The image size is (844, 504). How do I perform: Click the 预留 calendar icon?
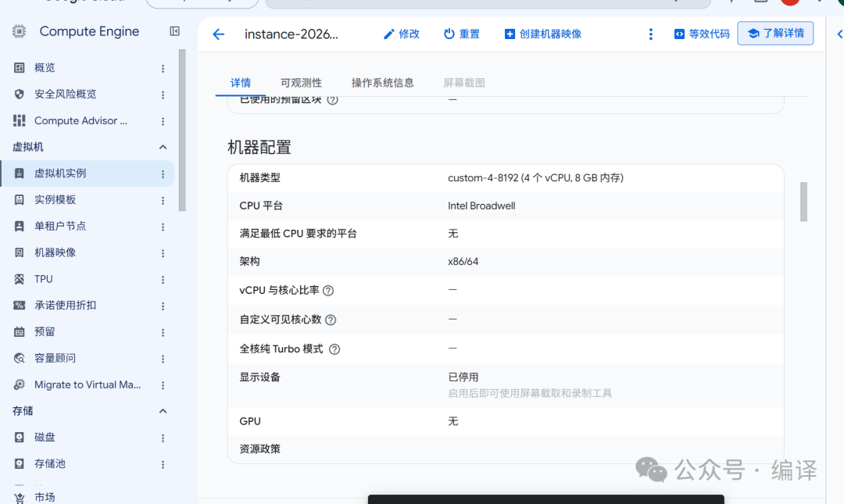(20, 331)
